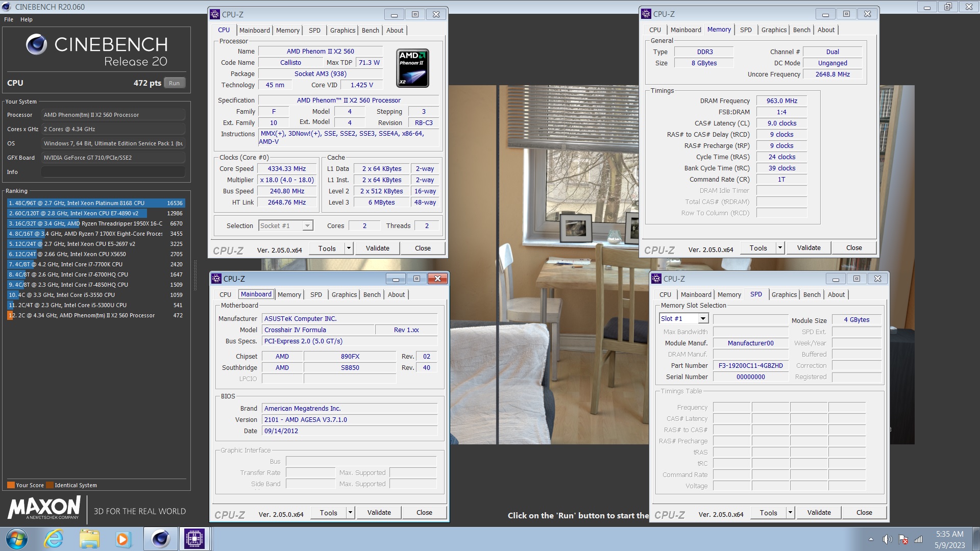Launch Internet Explorer from taskbar

tap(54, 539)
